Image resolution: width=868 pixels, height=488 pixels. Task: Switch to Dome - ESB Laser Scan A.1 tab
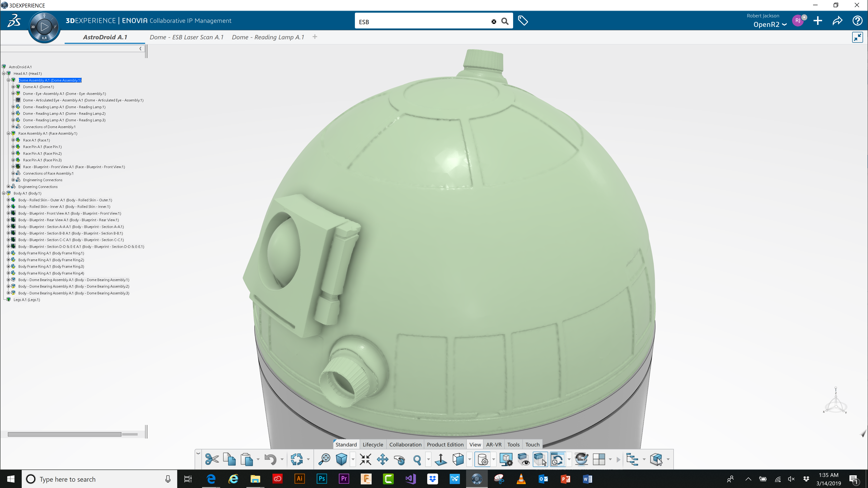[187, 37]
